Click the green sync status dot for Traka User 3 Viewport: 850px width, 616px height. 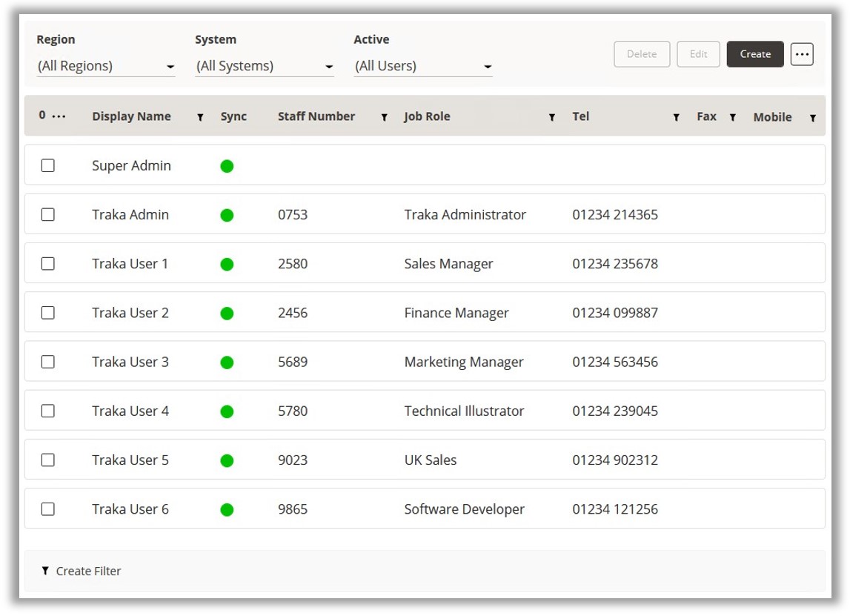(227, 362)
